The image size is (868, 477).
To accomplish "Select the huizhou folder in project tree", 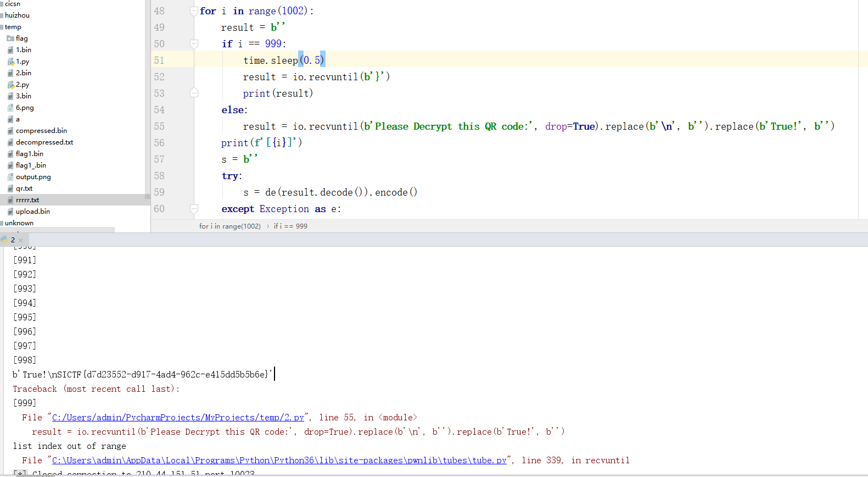I will coord(17,15).
